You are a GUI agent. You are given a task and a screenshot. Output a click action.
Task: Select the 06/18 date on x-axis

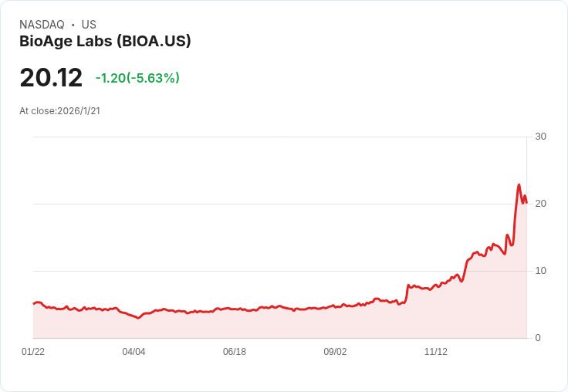[235, 352]
